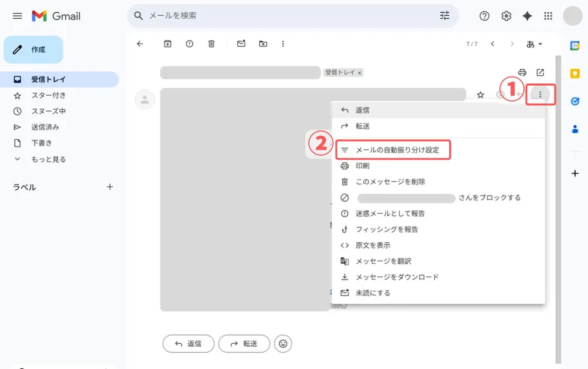
Task: Click the 返信 button below message
Action: coord(188,344)
